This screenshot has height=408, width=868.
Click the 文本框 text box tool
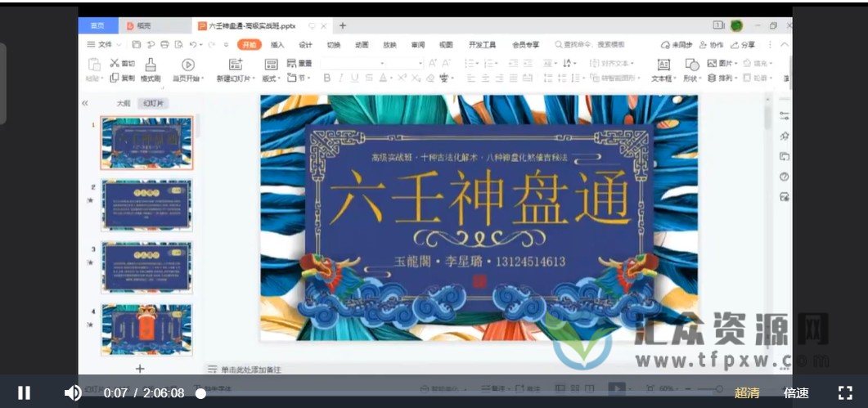[x=663, y=70]
